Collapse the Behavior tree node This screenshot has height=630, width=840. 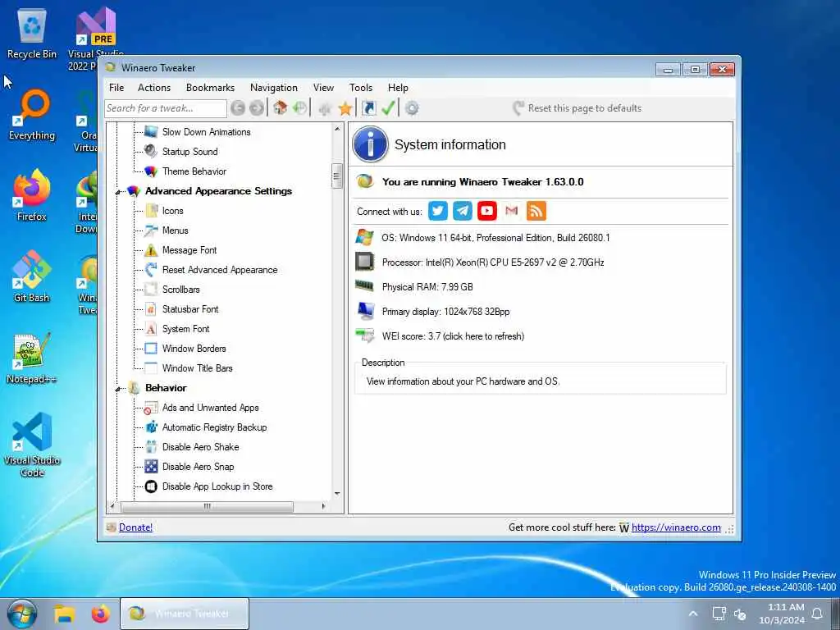[x=117, y=389]
